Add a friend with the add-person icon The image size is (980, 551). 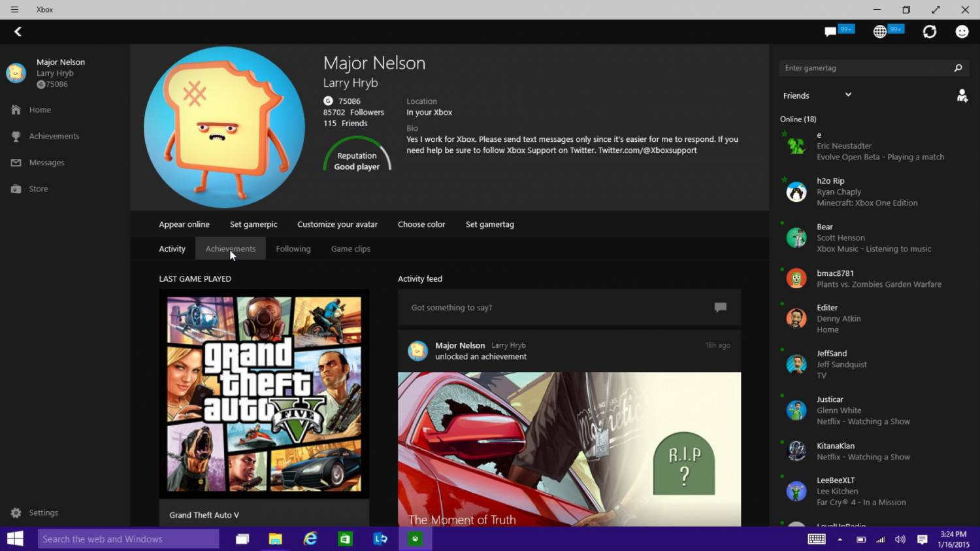(962, 95)
